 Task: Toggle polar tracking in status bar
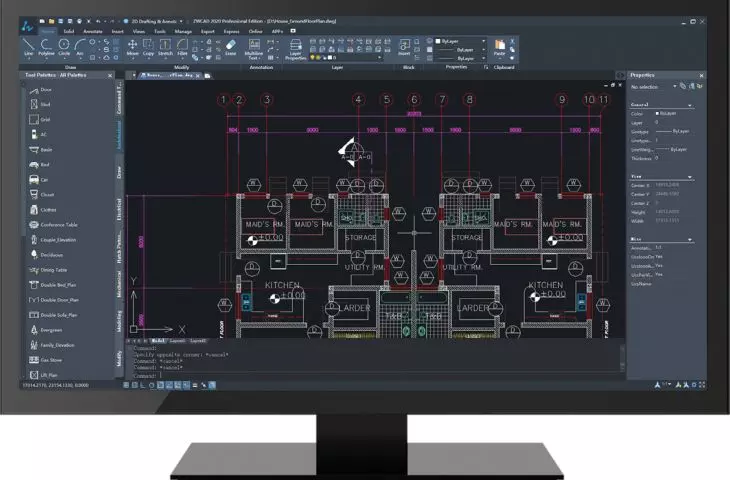pos(152,385)
